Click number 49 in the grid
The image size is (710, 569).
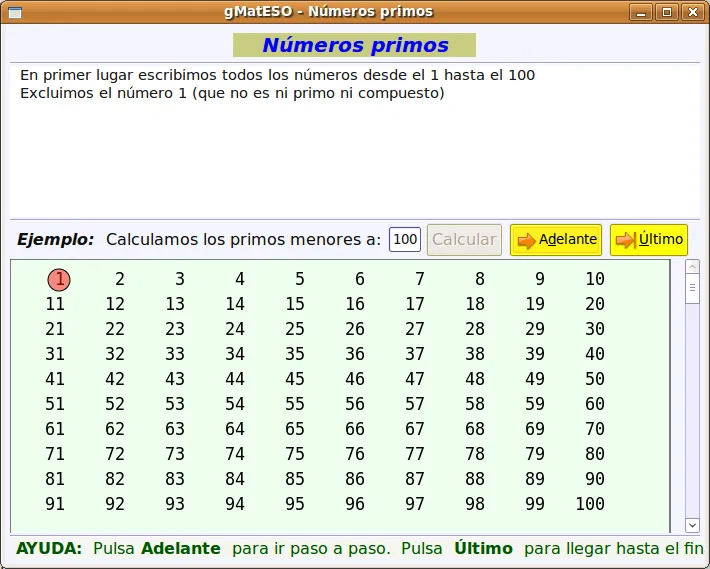tap(535, 378)
